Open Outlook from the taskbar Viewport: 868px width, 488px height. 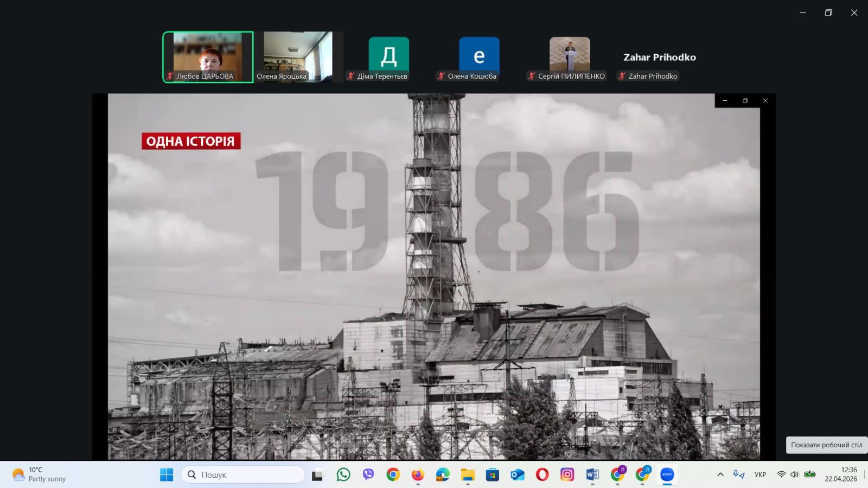(517, 475)
